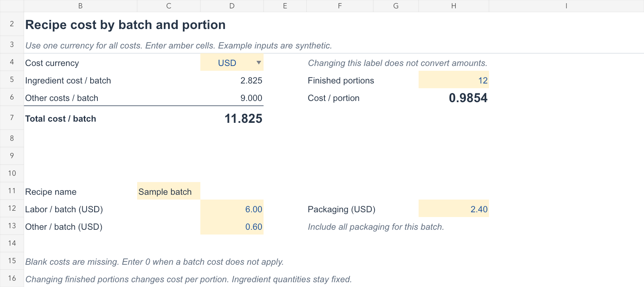Select the Ingredient cost 2.825 cell
This screenshot has height=287, width=644.
point(232,80)
